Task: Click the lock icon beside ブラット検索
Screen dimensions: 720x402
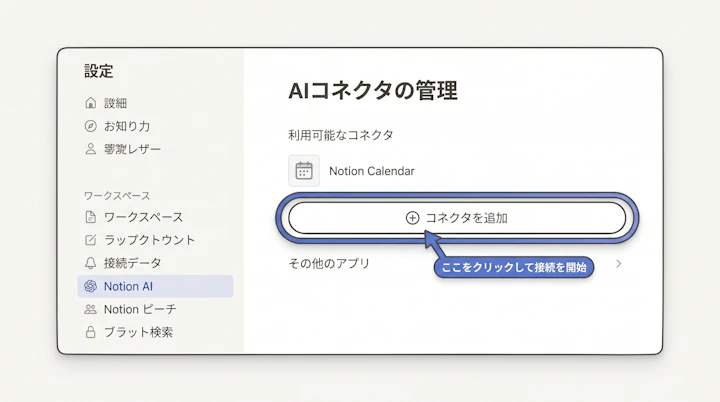Action: (x=91, y=332)
